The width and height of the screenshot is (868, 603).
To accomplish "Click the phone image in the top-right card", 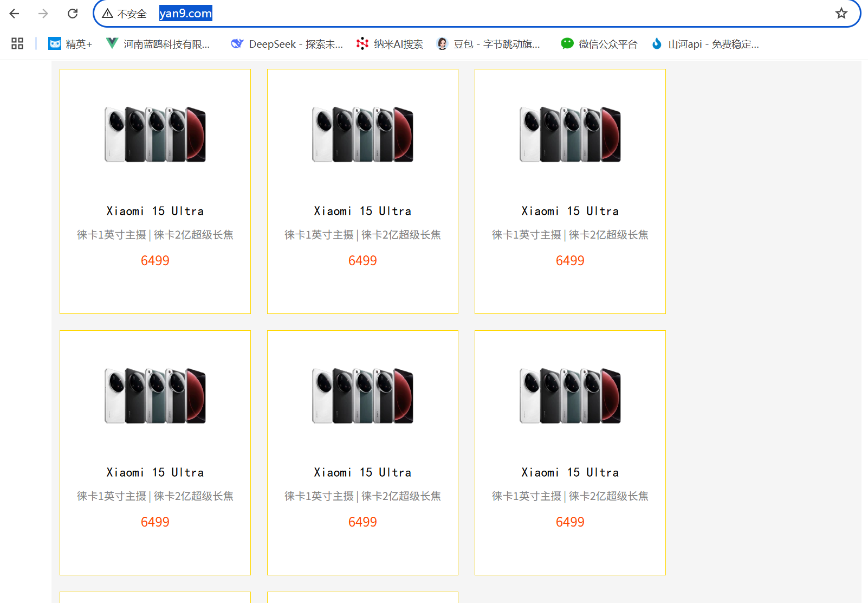I will (x=570, y=134).
